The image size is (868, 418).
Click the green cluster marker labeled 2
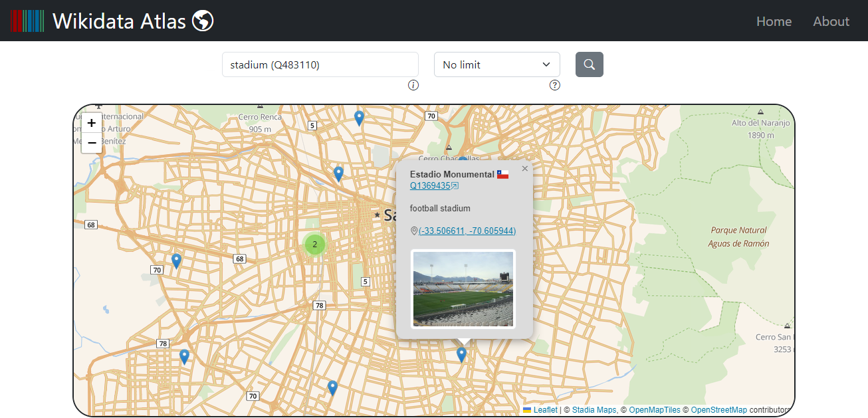point(314,244)
